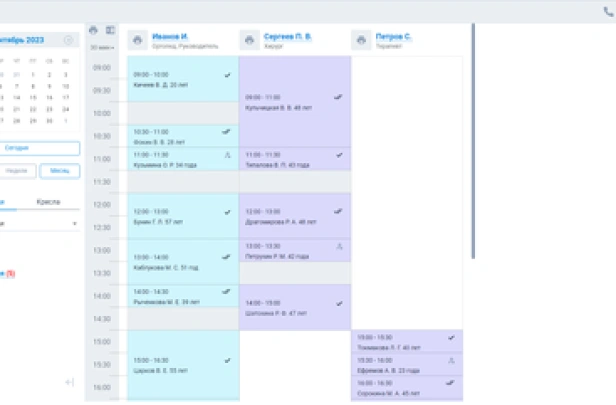The height and width of the screenshot is (405, 616).
Task: Switch to the Кресла tab
Action: coord(48,202)
